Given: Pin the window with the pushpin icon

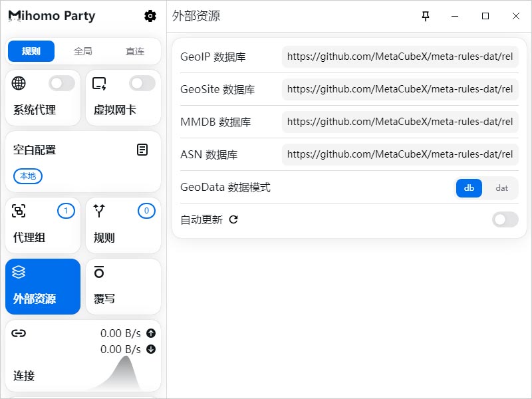Looking at the screenshot, I should [x=426, y=16].
